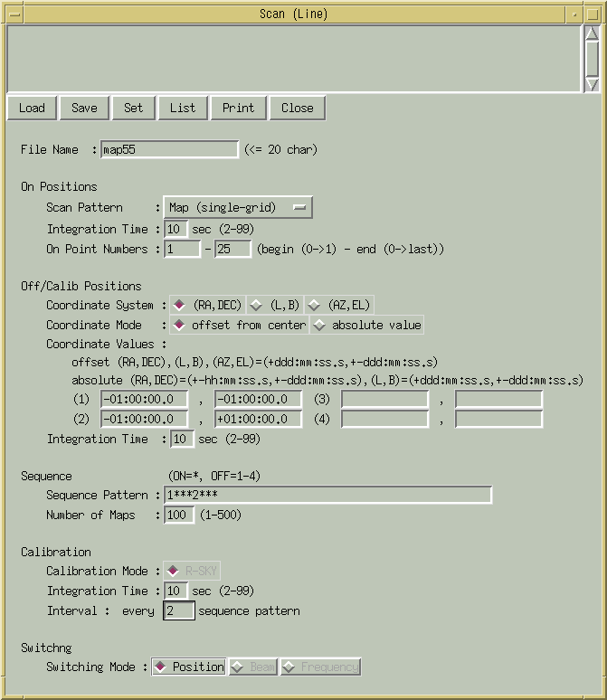Open the window menu in title bar
607x700 pixels.
pyautogui.click(x=12, y=14)
